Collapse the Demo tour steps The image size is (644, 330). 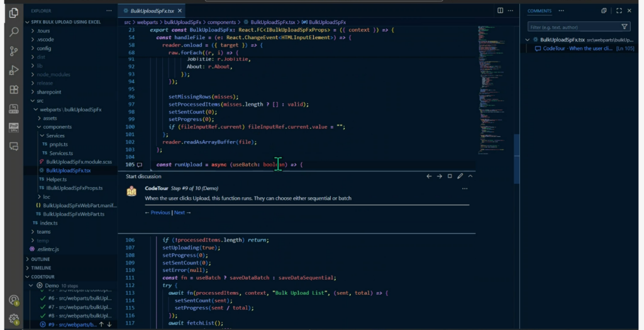pos(31,285)
